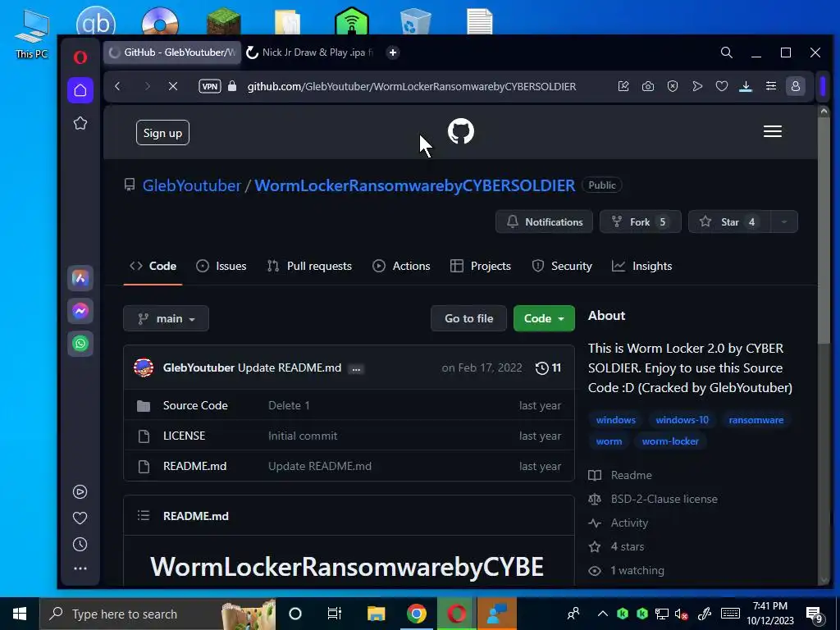Toggle the VPN badge in address bar
The width and height of the screenshot is (840, 630).
click(x=209, y=86)
